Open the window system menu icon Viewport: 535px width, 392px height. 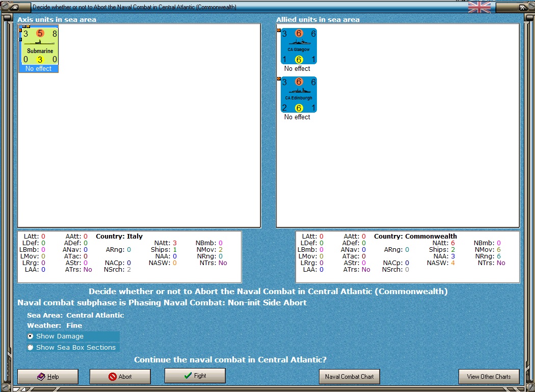click(14, 7)
